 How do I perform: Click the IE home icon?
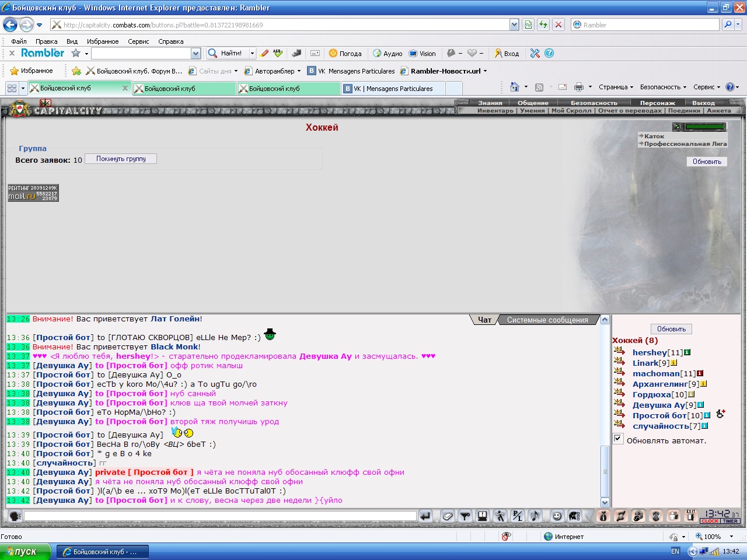click(x=514, y=87)
